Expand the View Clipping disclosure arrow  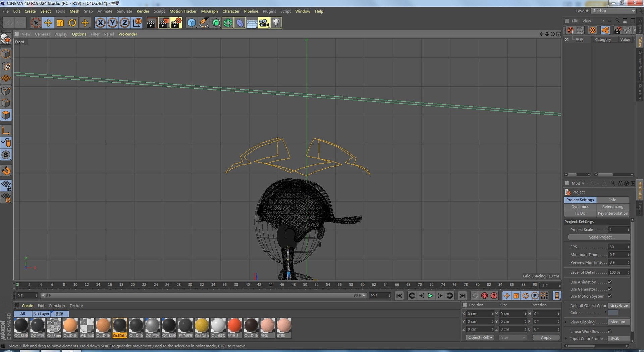566,322
